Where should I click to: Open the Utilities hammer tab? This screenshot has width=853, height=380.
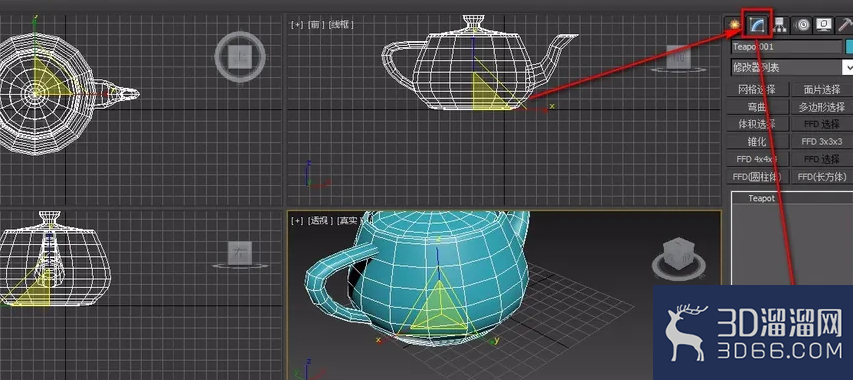[845, 24]
